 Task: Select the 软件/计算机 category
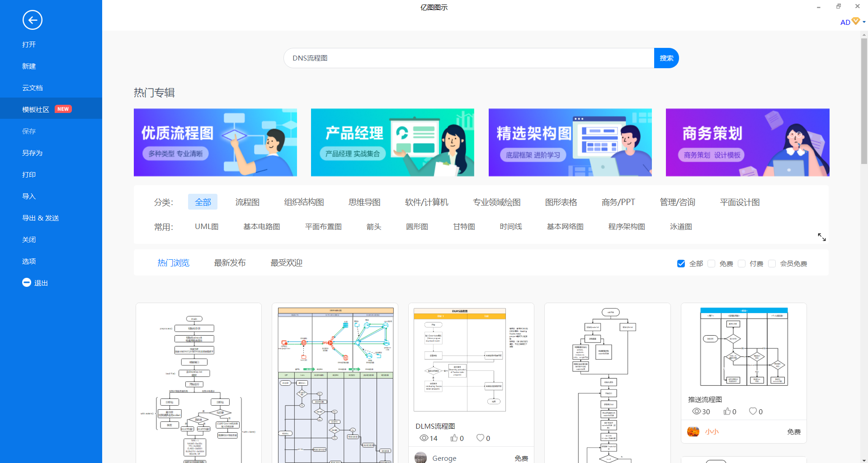coord(426,202)
